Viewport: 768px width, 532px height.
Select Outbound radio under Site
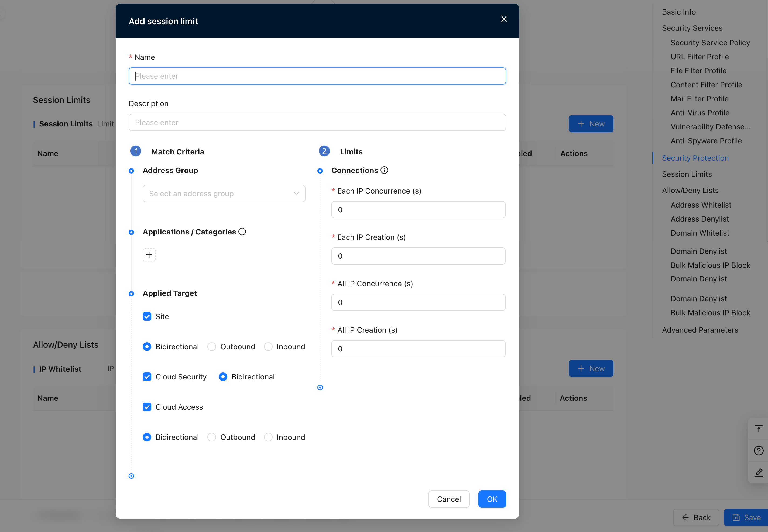tap(211, 347)
